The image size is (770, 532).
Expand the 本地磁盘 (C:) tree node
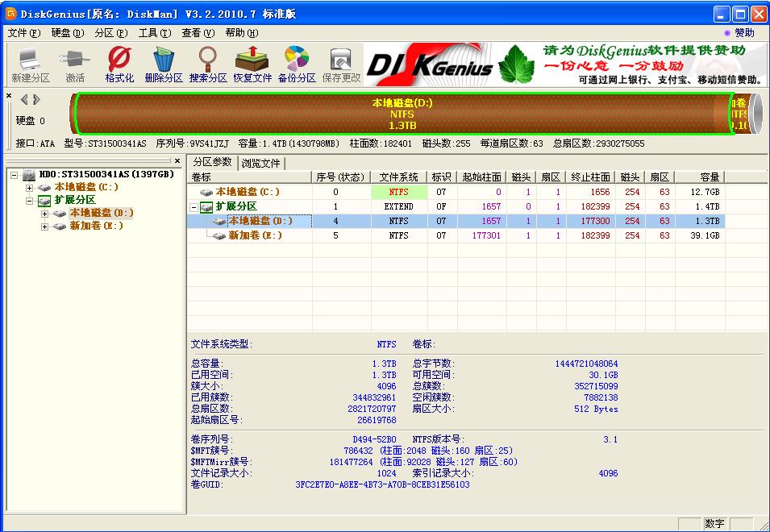coord(30,188)
